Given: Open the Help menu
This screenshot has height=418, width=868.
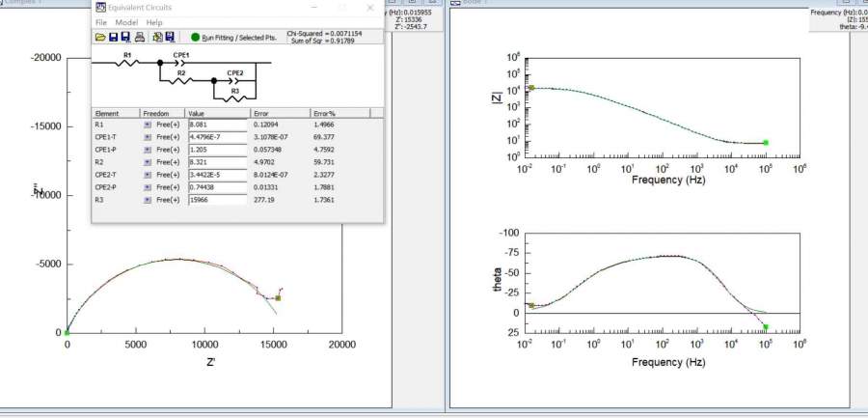Looking at the screenshot, I should [154, 22].
